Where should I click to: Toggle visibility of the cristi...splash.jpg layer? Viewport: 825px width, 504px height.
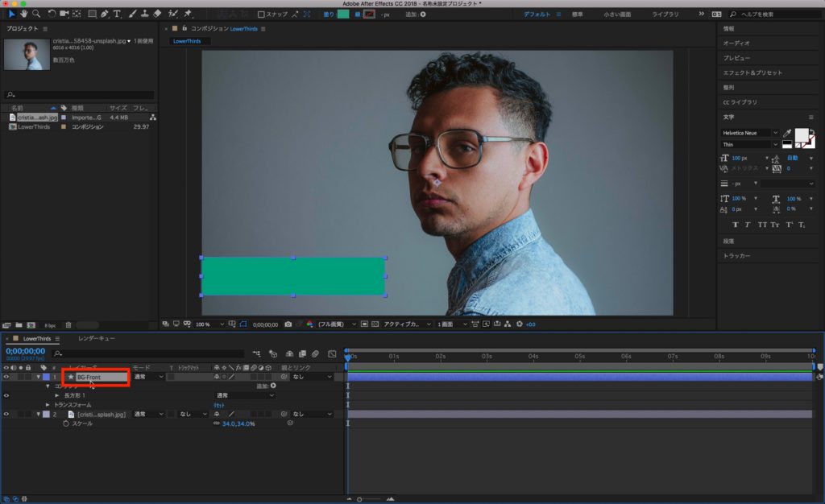(6, 414)
